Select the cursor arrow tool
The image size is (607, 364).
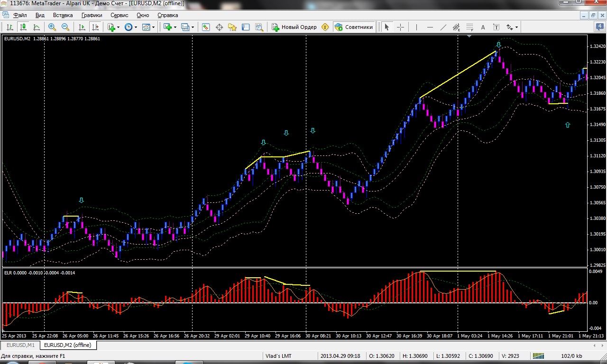(x=386, y=27)
